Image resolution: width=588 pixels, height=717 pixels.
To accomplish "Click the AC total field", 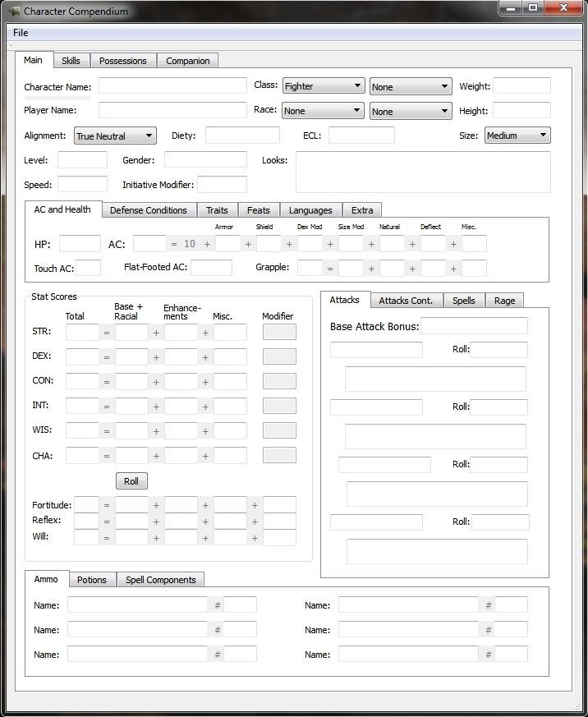I will pyautogui.click(x=150, y=244).
